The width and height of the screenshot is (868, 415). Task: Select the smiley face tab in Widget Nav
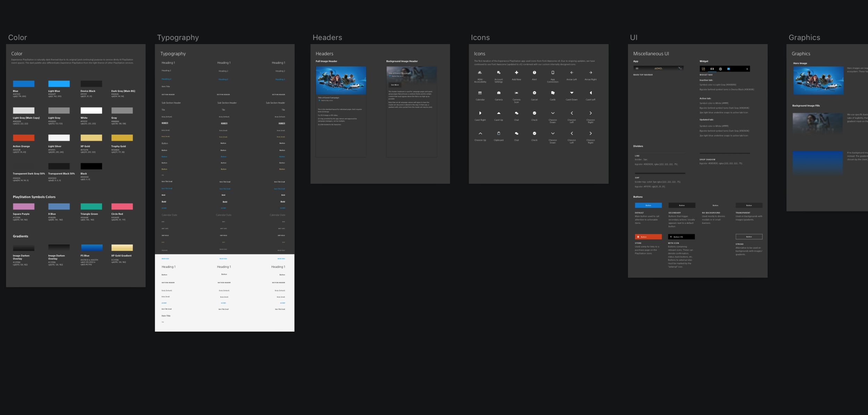click(x=720, y=69)
